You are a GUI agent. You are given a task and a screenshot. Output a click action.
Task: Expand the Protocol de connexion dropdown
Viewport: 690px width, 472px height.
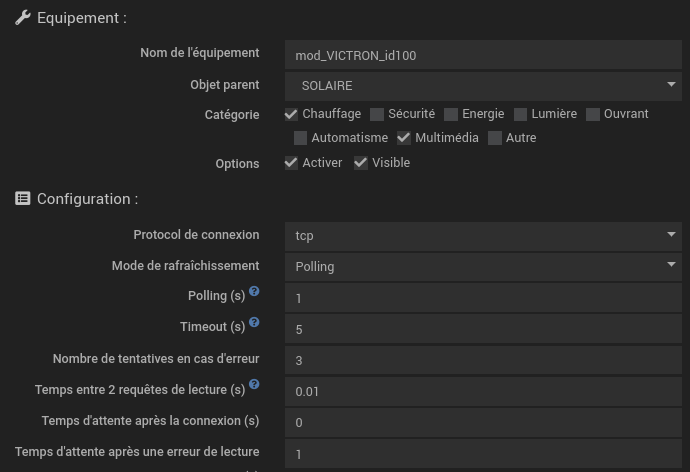[482, 236]
